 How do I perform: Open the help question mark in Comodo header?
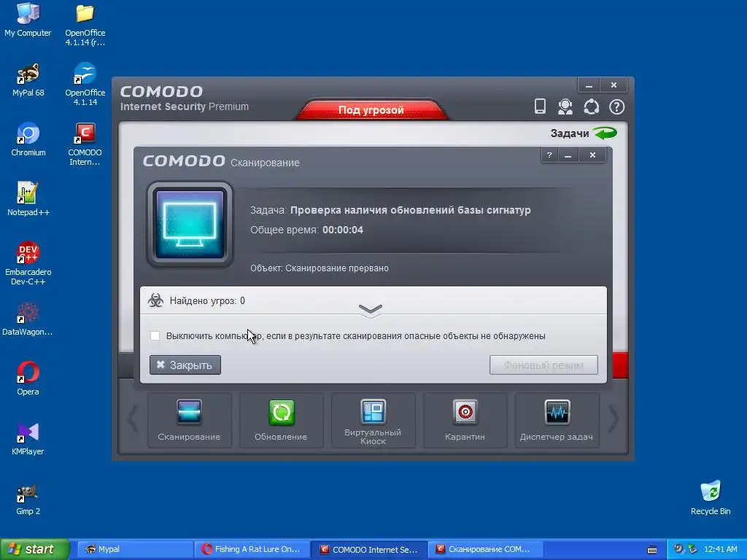(x=617, y=106)
